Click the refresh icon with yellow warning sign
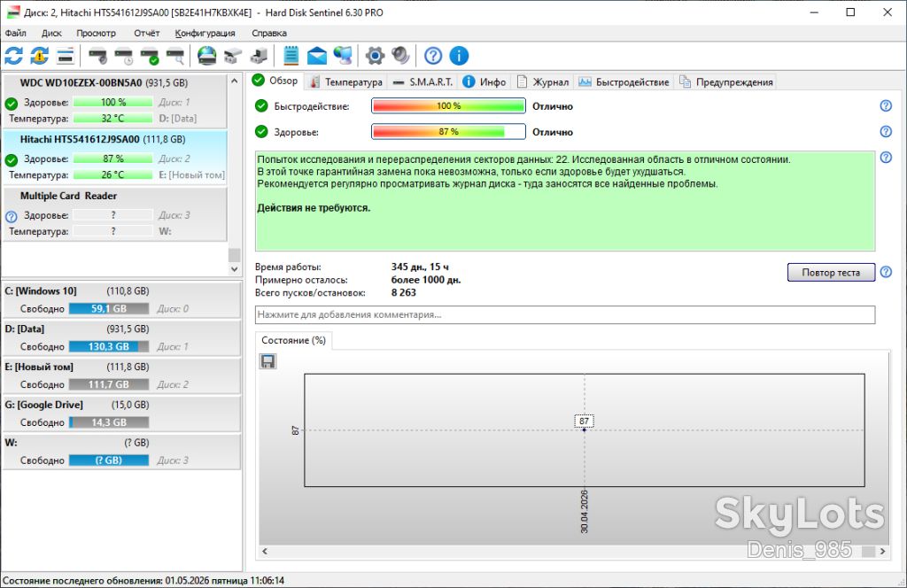The width and height of the screenshot is (907, 588). point(39,56)
